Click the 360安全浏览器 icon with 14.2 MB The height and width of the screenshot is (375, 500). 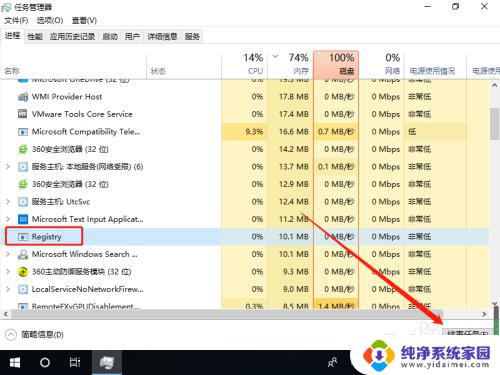pos(23,149)
